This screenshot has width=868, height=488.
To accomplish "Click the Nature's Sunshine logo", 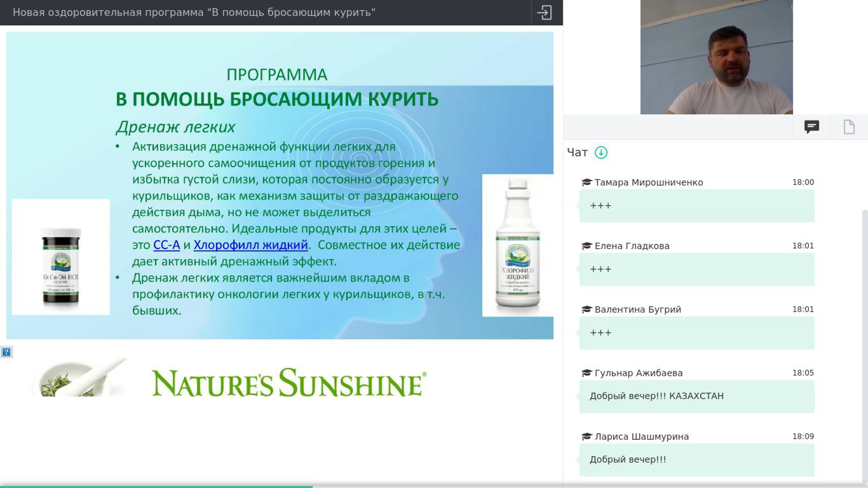I will [289, 383].
